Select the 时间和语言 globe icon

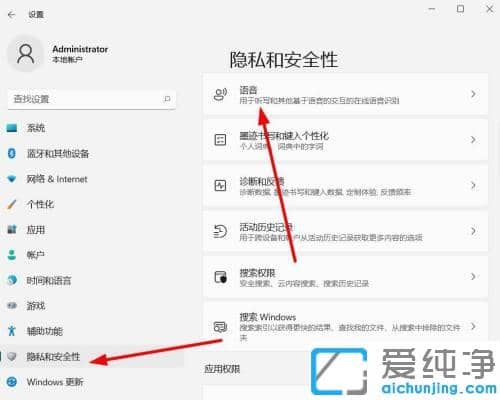pos(12,280)
